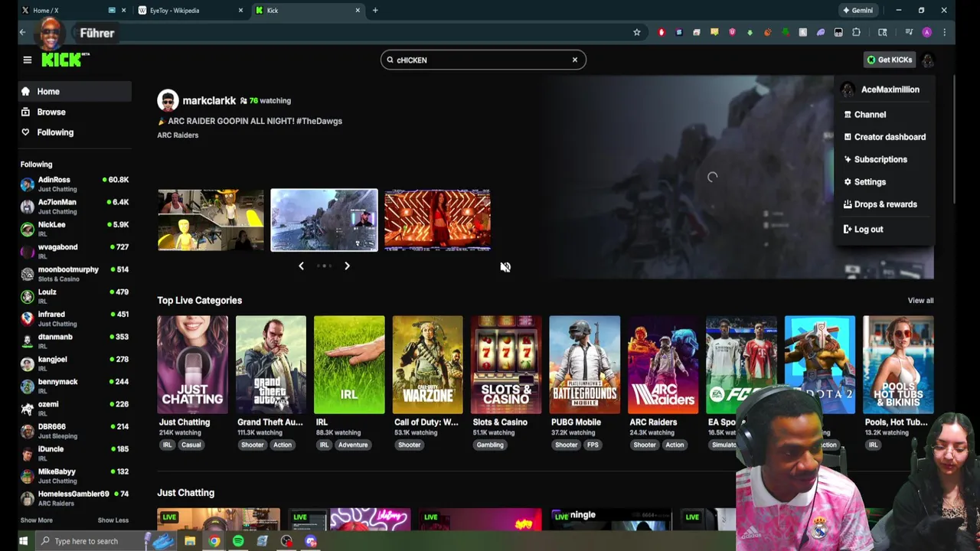Open Chrome three-dot menu
Viewport: 980px width, 551px height.
pyautogui.click(x=944, y=32)
